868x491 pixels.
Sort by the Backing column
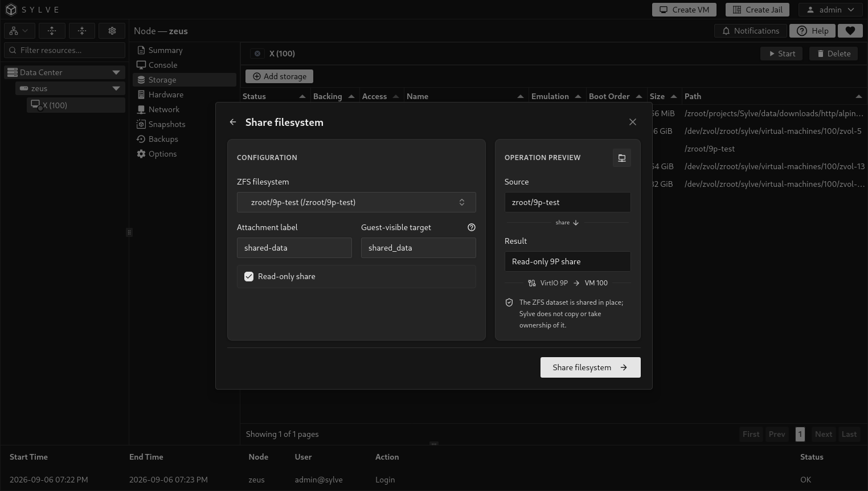point(334,96)
